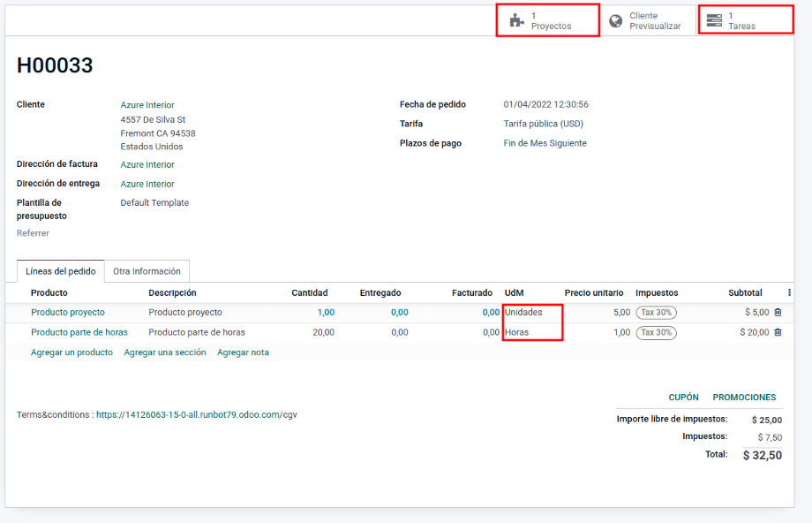The image size is (812, 523).
Task: Click the Tax 30% tag on first line
Action: (x=656, y=313)
